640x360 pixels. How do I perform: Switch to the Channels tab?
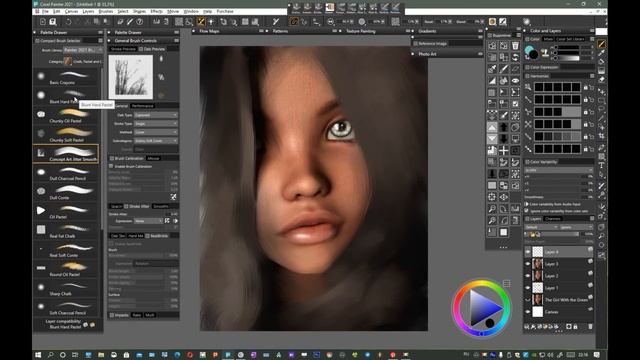click(553, 219)
